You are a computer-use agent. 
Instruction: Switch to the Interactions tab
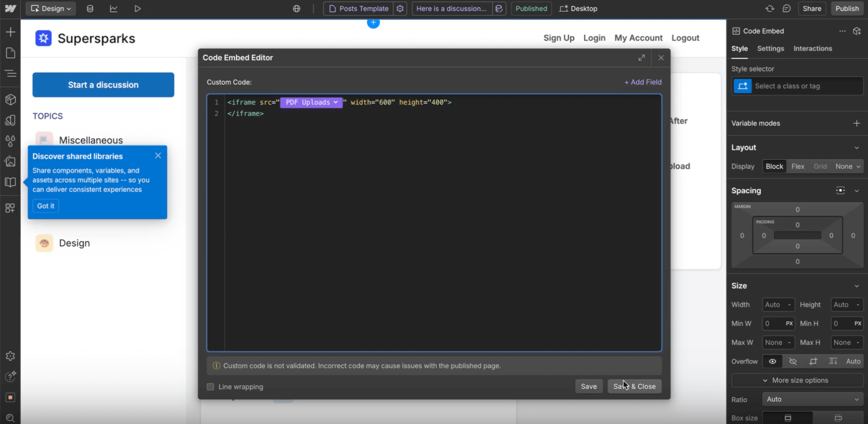[x=812, y=48]
